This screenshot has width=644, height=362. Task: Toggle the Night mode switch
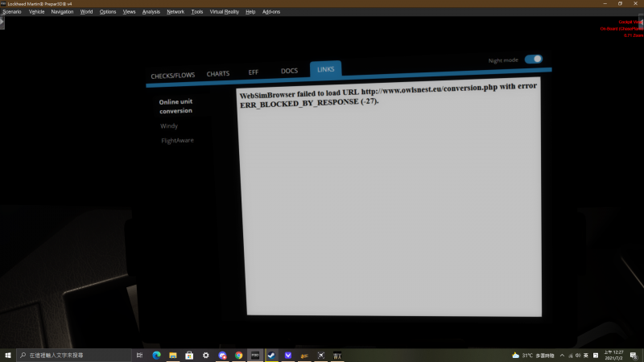pos(533,59)
